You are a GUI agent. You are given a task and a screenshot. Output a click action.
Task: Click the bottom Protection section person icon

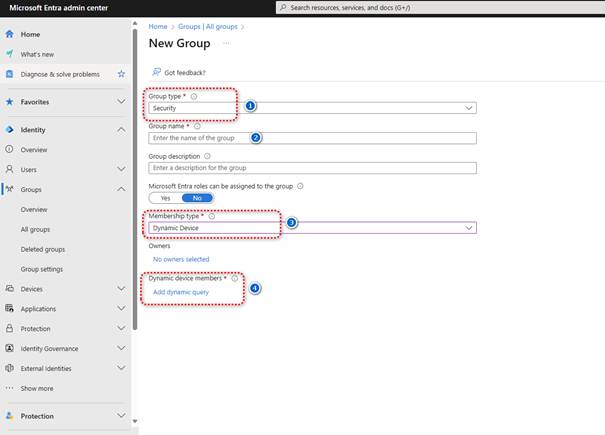point(10,416)
